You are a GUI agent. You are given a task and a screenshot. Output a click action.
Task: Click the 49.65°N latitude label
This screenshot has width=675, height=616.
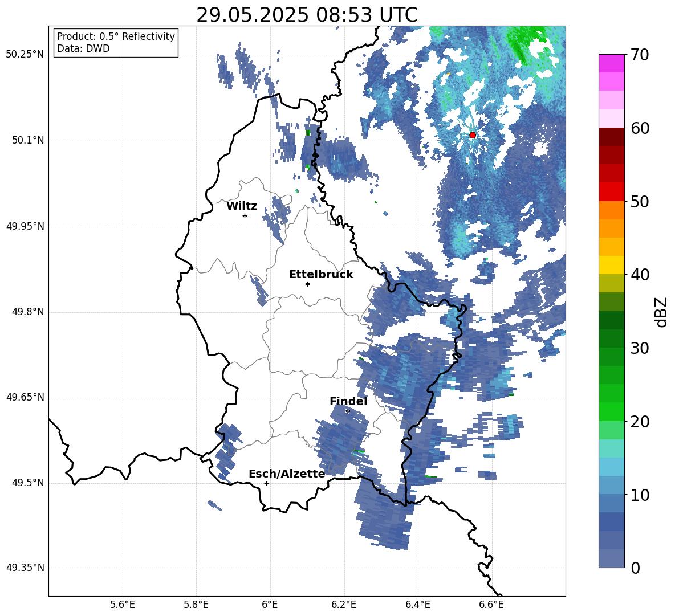[25, 397]
